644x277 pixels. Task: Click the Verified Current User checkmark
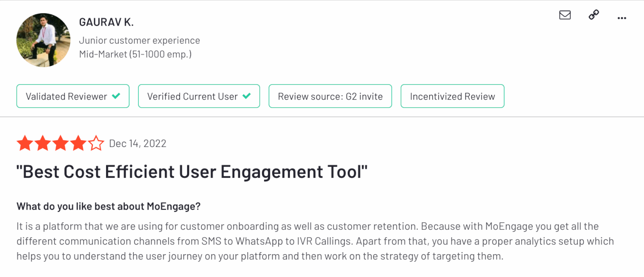[246, 96]
